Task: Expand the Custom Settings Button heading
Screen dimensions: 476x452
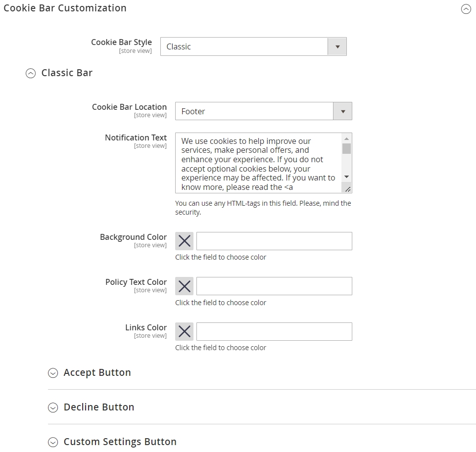Action: [x=120, y=442]
